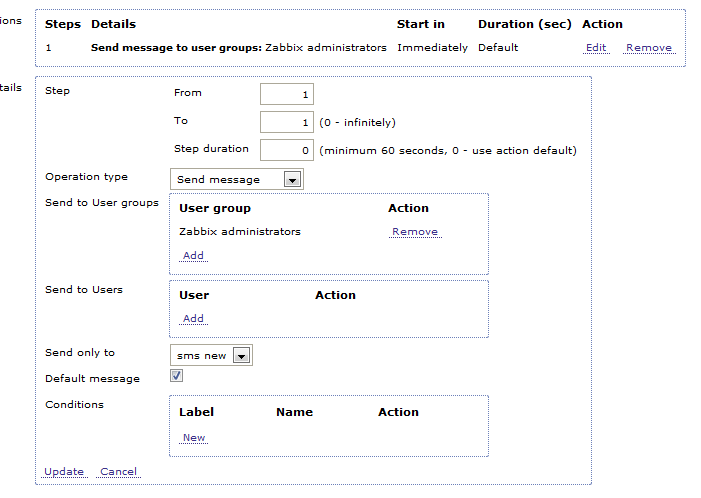Open the Operation type dropdown
Screen dimensions: 701x498
(x=236, y=180)
